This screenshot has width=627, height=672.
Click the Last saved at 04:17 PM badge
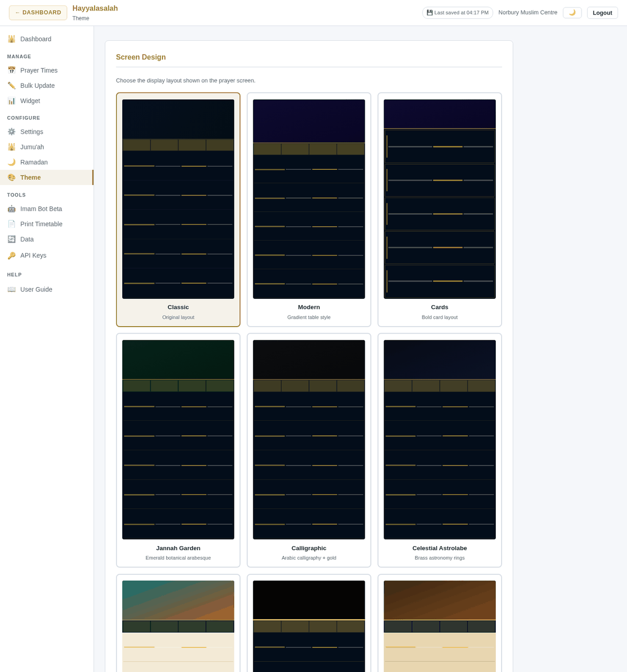pos(458,13)
